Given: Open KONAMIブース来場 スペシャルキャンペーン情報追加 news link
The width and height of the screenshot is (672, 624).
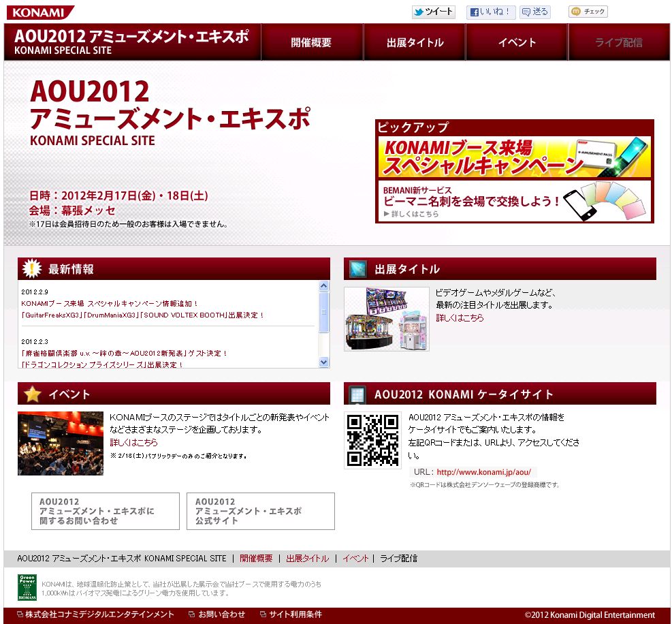Looking at the screenshot, I should [x=110, y=304].
